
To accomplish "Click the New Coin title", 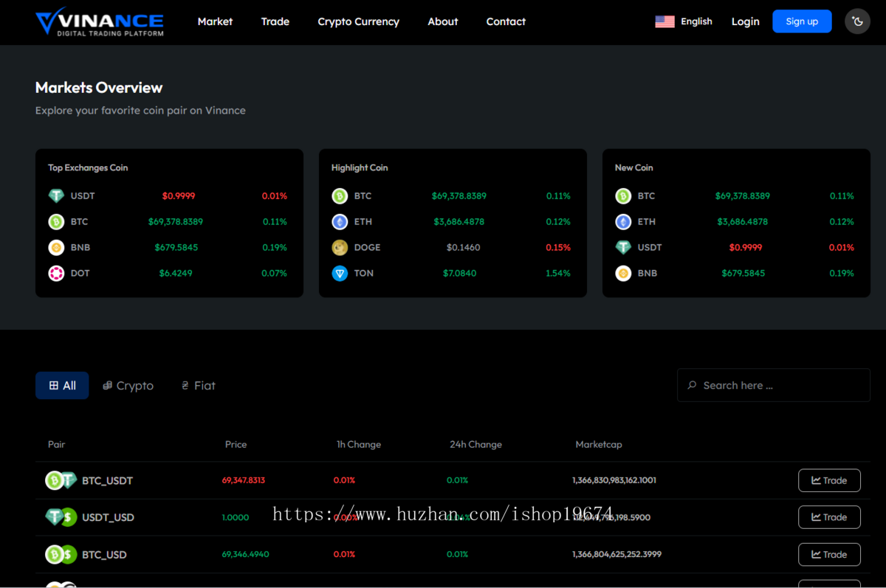I will (633, 167).
